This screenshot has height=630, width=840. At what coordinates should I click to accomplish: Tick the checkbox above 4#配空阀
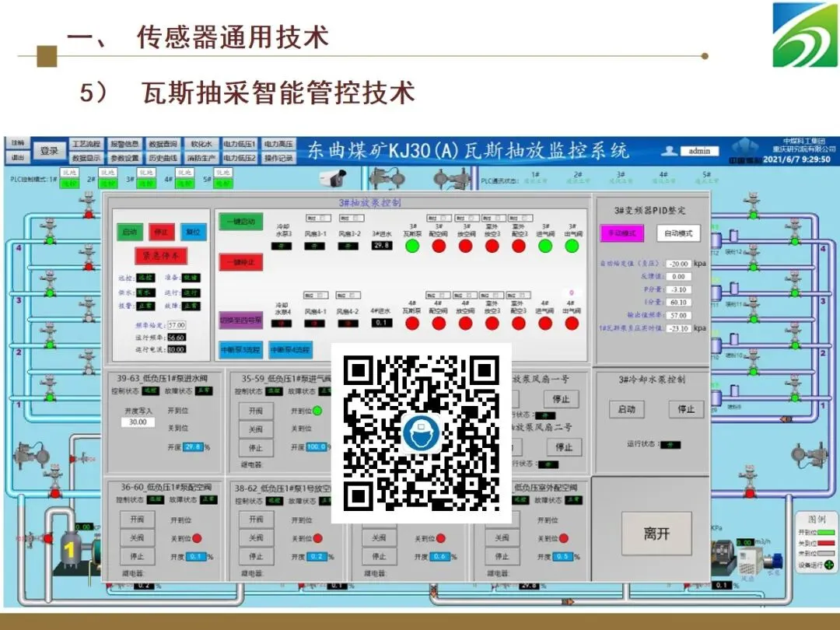(x=443, y=296)
